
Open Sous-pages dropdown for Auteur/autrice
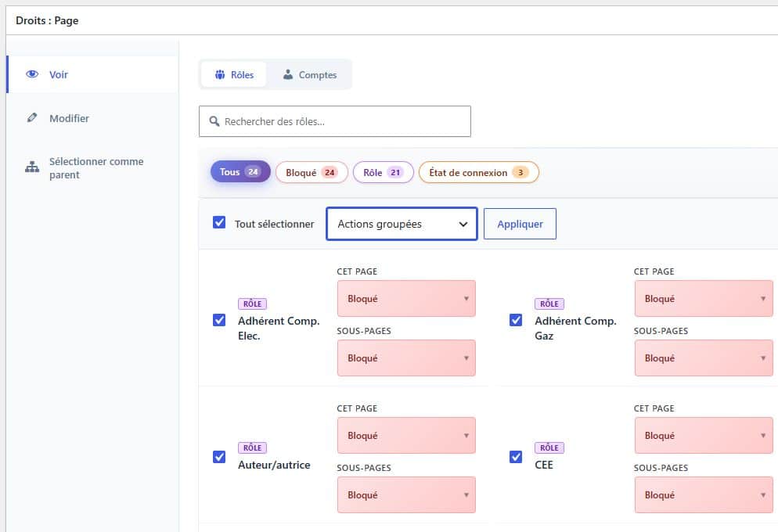point(406,494)
